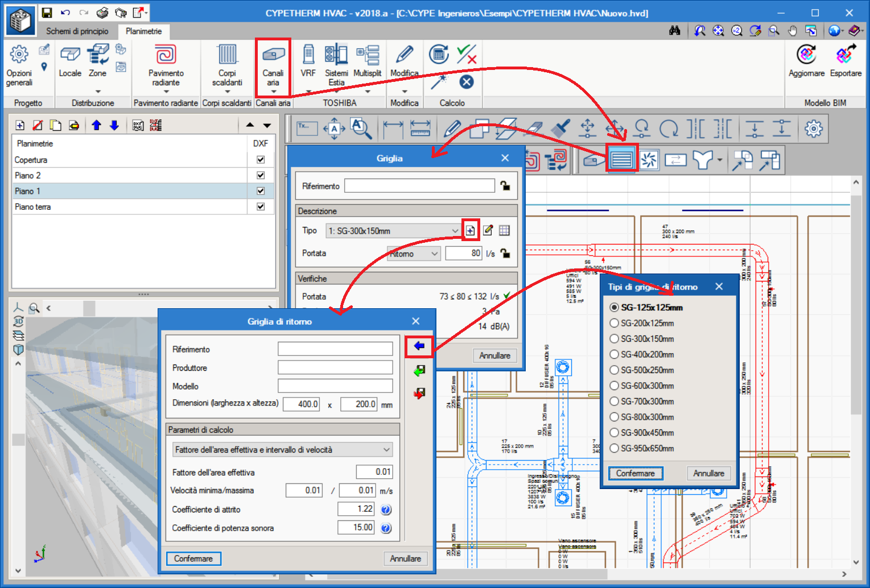This screenshot has height=588, width=870.
Task: Switch to Schemi di principio tab
Action: click(77, 31)
